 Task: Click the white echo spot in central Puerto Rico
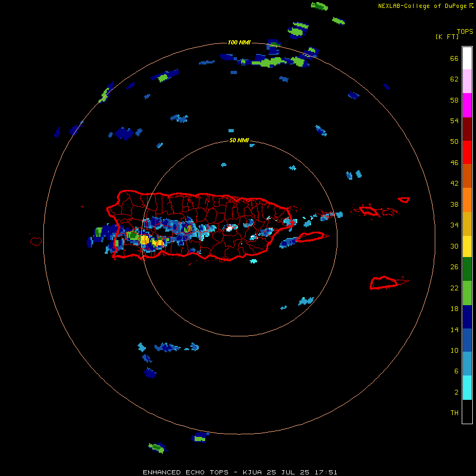[x=230, y=227]
